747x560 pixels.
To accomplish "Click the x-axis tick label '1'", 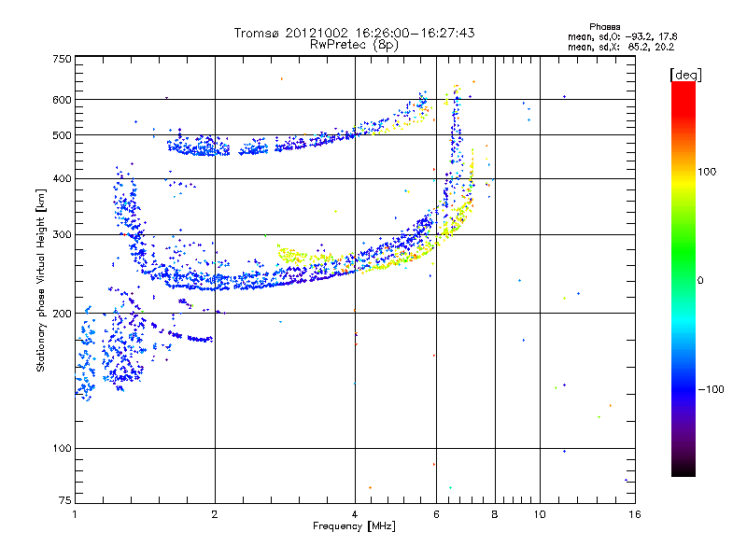I will point(75,514).
